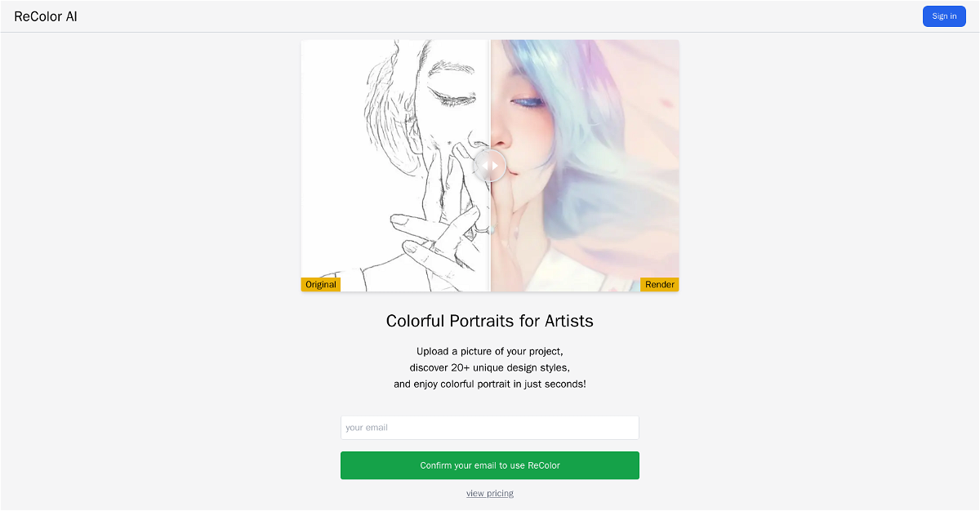
Task: Click the "enjoy colorful portrait in just seconds" line
Action: [490, 384]
